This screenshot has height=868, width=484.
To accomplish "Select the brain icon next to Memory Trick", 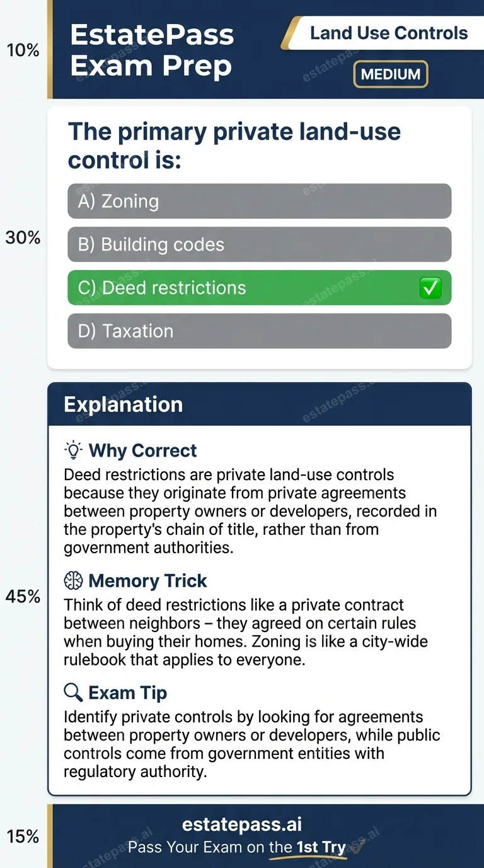I will 72,580.
